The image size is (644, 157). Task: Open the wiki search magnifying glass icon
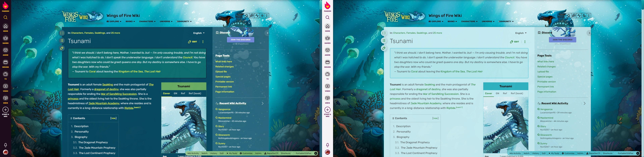click(x=247, y=15)
